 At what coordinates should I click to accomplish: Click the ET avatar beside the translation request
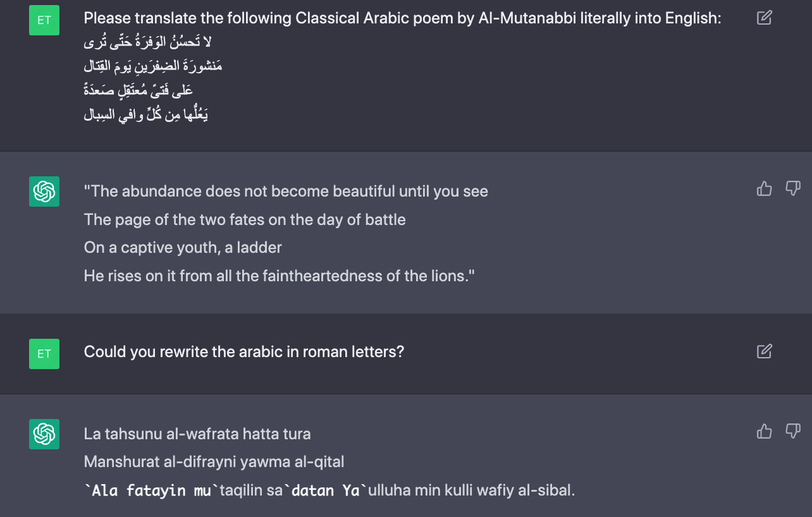[x=44, y=20]
